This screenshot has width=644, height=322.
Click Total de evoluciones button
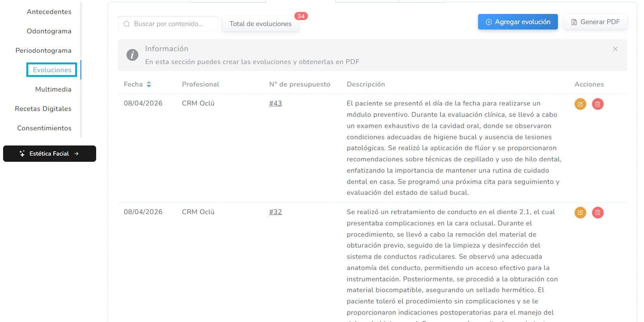click(x=261, y=24)
